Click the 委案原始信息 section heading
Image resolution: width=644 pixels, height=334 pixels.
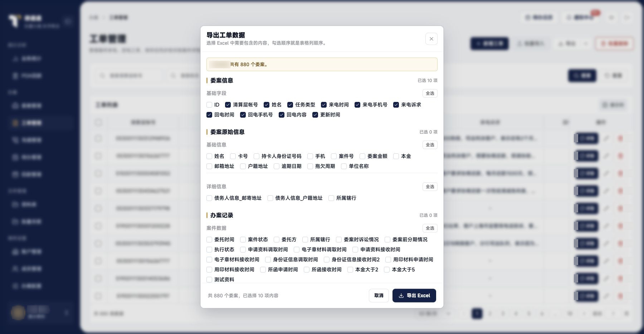coord(227,132)
